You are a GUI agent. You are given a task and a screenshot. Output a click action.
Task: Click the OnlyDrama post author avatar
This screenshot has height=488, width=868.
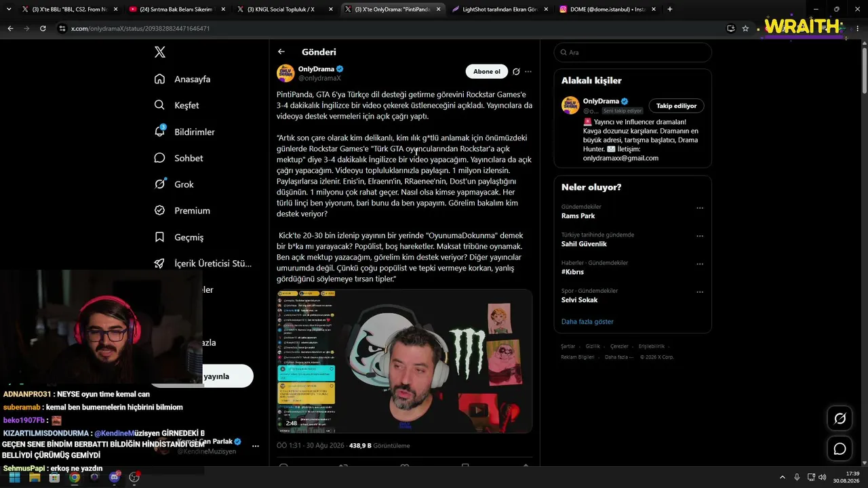click(285, 73)
